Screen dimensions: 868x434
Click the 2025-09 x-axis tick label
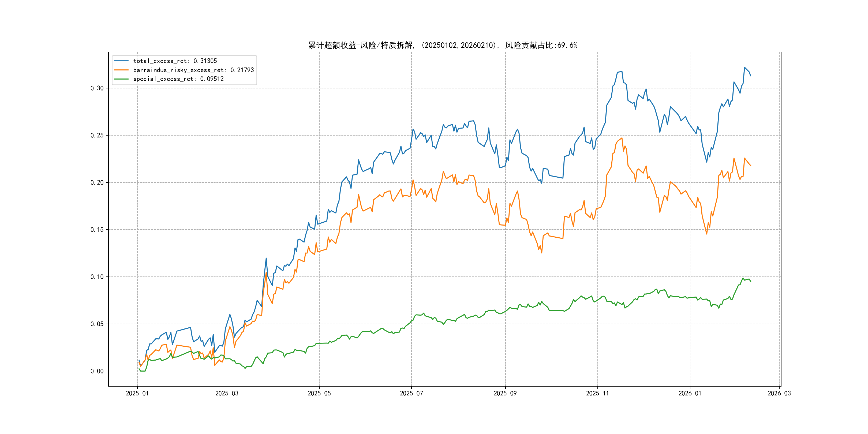coord(505,393)
